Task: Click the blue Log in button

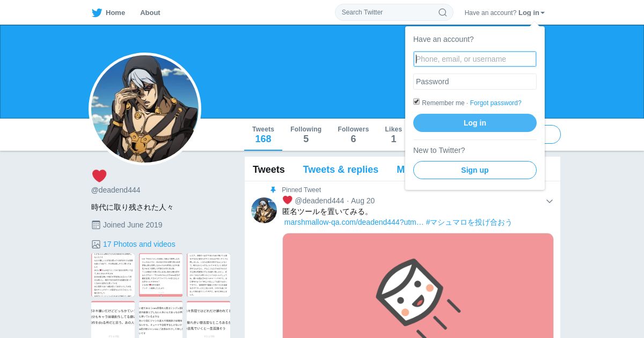Action: click(x=475, y=123)
